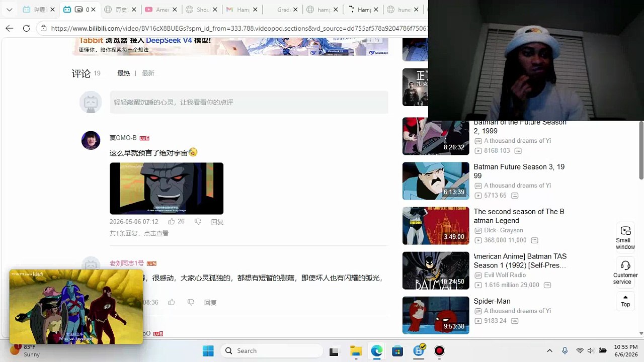
Task: Open 老刘同志1号 user avatar
Action: 91,264
